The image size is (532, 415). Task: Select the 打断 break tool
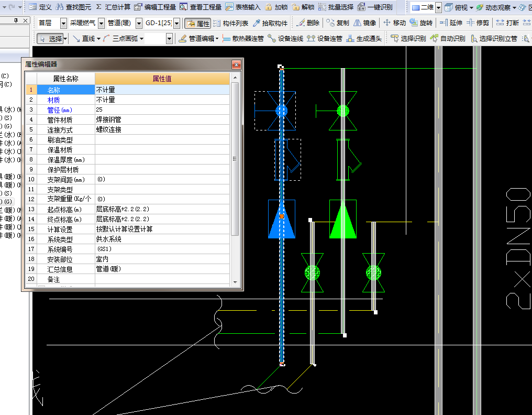point(507,23)
